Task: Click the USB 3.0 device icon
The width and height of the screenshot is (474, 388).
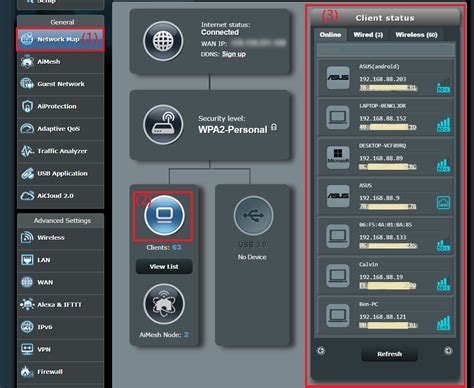Action: pyautogui.click(x=253, y=216)
